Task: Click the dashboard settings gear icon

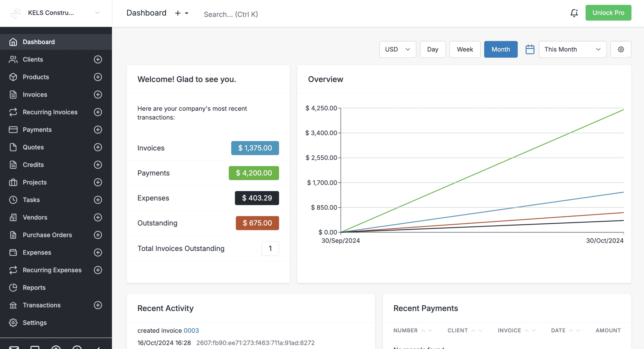Action: (620, 49)
